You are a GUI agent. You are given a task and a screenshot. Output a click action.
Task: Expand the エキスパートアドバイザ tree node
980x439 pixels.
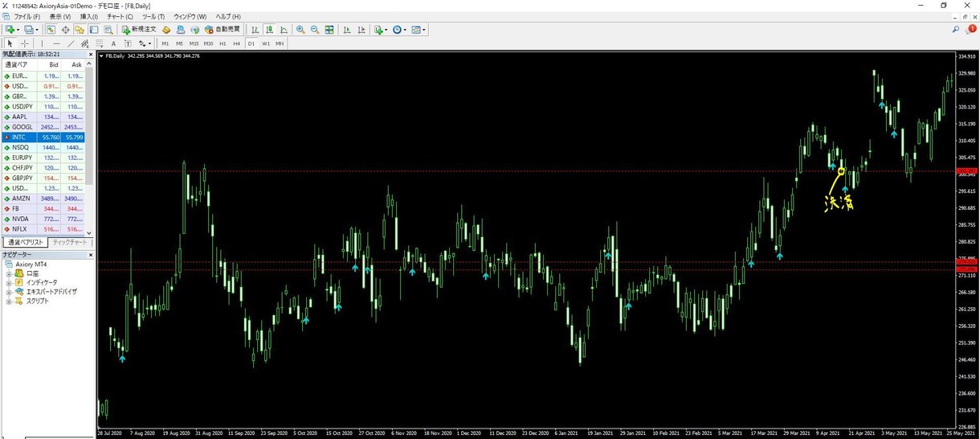pos(9,292)
